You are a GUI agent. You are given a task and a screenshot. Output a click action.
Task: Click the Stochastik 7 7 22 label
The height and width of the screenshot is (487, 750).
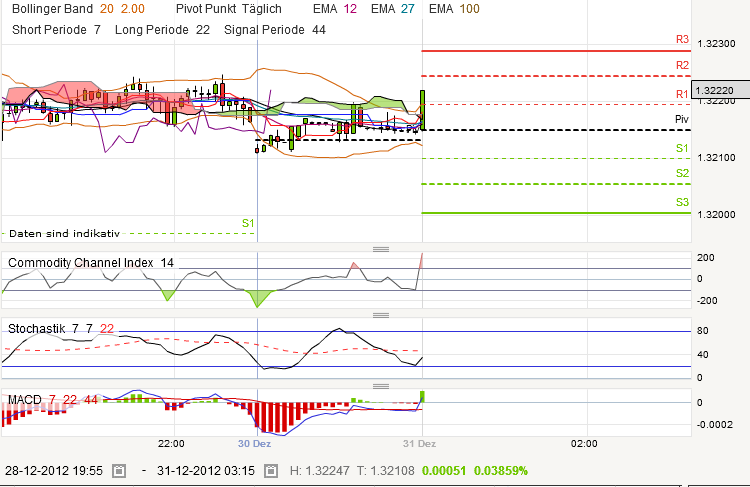pos(61,328)
